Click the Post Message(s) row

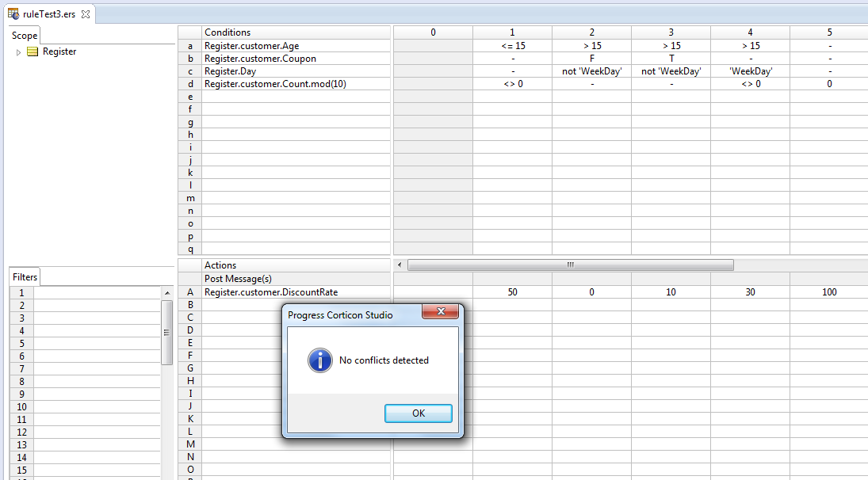pyautogui.click(x=296, y=279)
